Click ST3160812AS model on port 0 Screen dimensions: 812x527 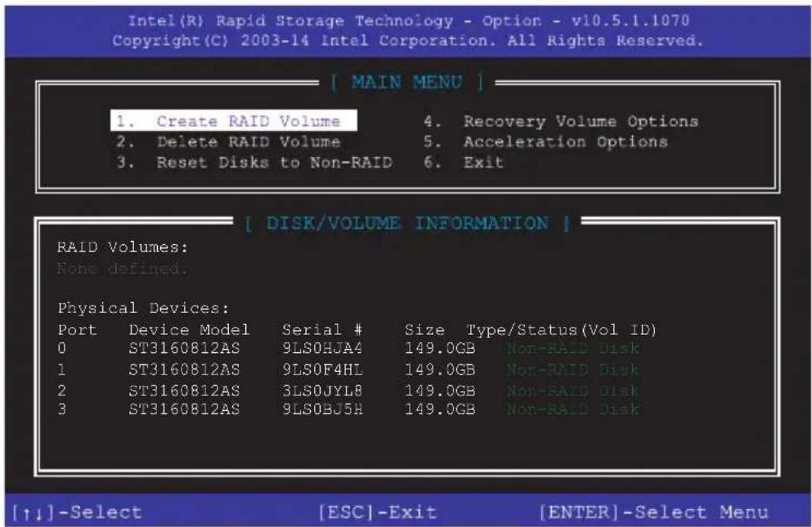coord(184,348)
